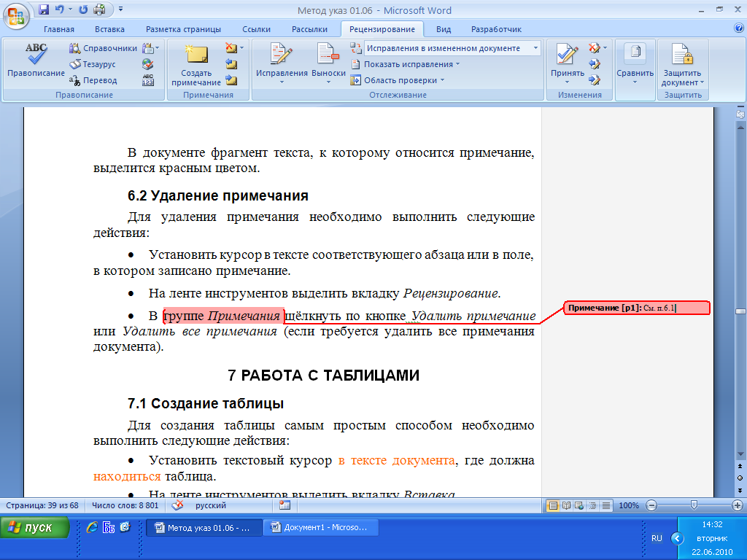
Task: Open the Справочники research pane
Action: coord(103,49)
